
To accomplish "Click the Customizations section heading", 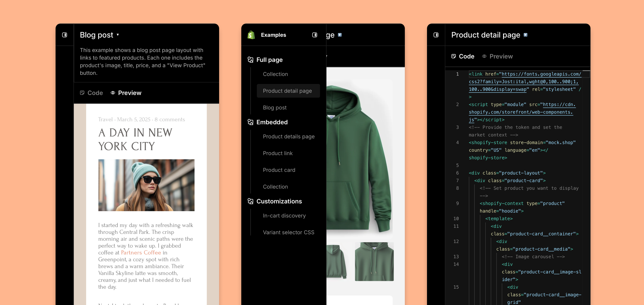I will pos(279,201).
